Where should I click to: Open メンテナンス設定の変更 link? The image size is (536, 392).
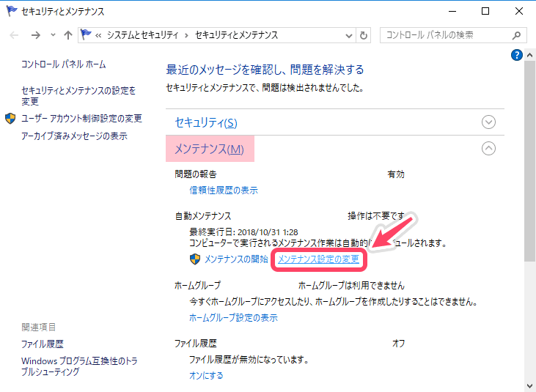point(318,259)
